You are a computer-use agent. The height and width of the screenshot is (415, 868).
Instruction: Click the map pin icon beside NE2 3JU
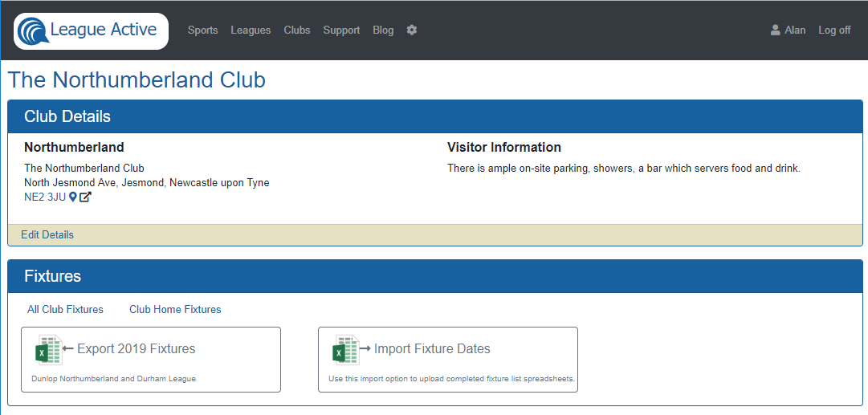tap(72, 197)
